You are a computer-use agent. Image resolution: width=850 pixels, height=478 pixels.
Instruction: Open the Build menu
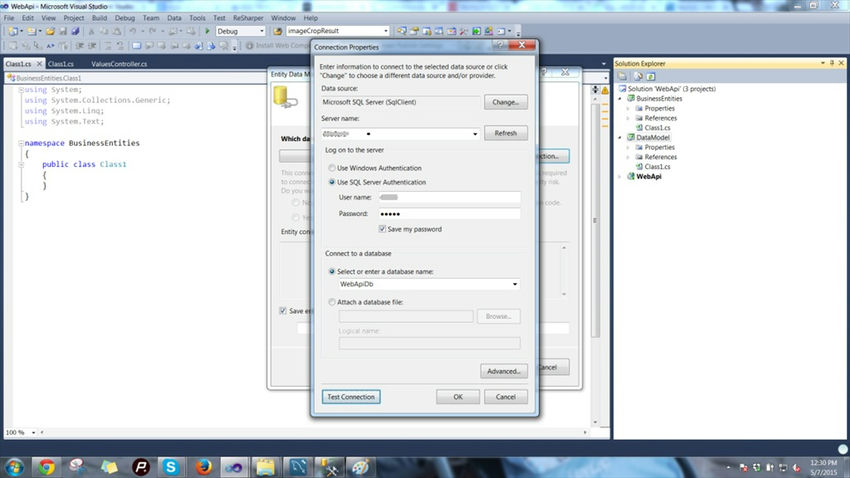point(99,18)
